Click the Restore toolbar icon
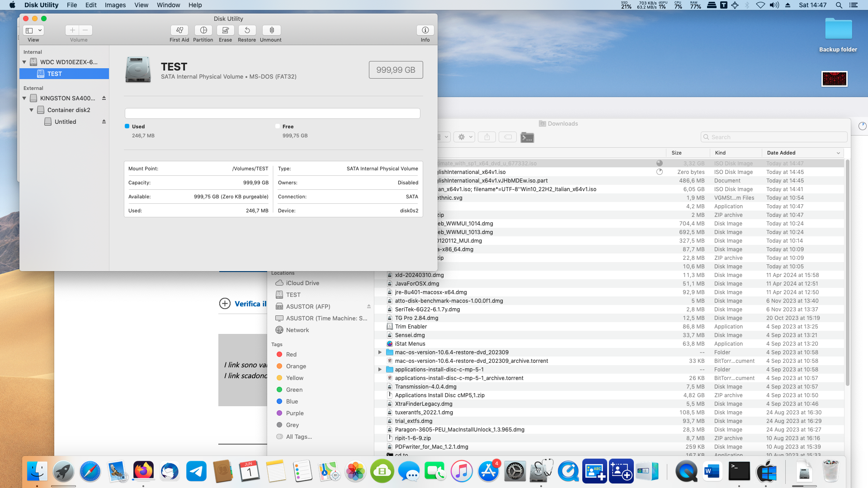Screen dimensions: 868x488 (x=247, y=30)
